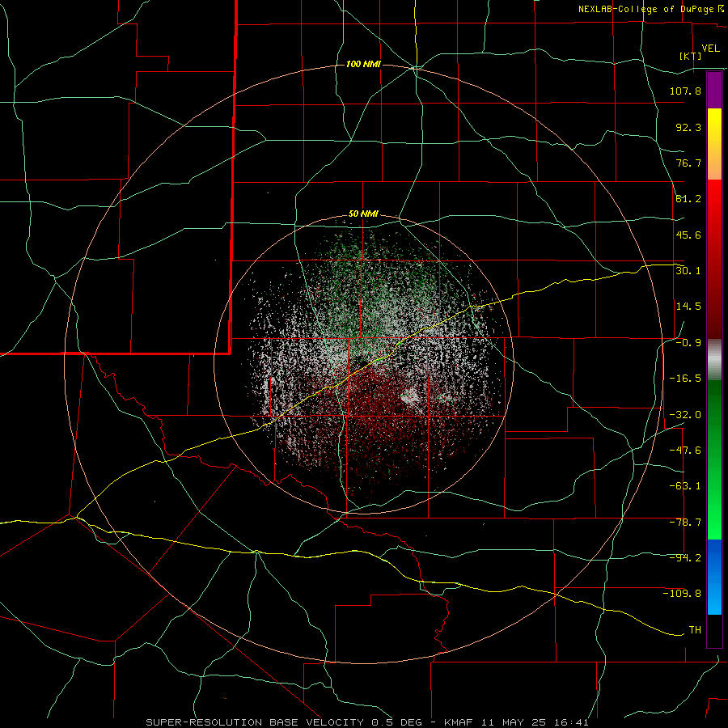This screenshot has height=728, width=728.
Task: Click the blue segment of color bar
Action: [x=714, y=577]
